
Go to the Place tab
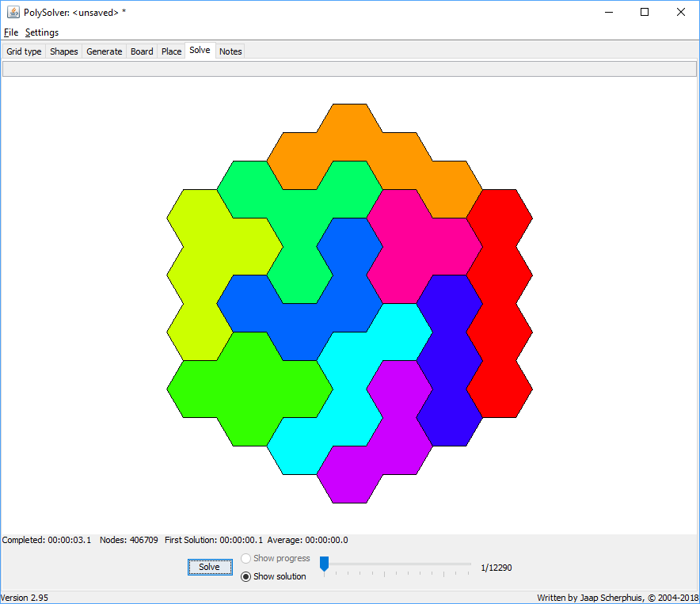pyautogui.click(x=171, y=51)
